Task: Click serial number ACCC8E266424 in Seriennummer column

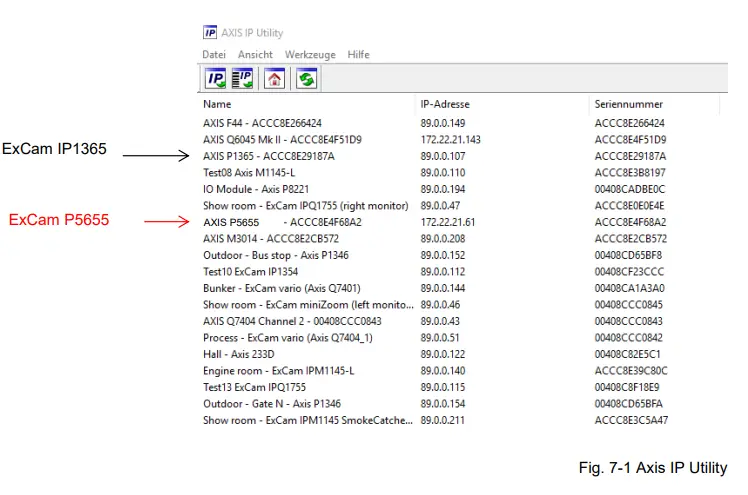Action: [629, 123]
